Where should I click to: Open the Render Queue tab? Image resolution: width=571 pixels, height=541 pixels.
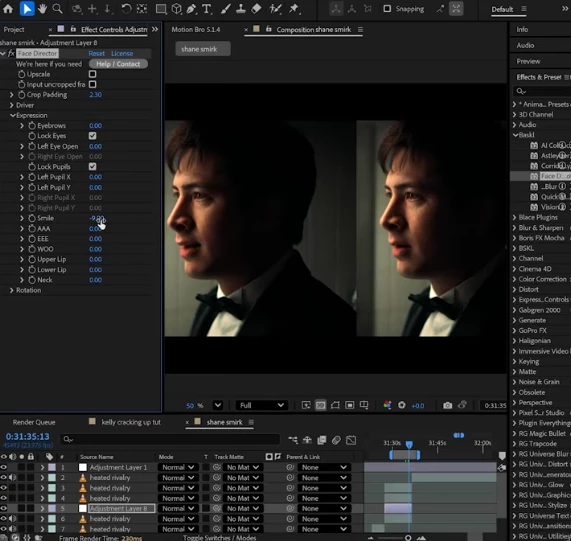click(34, 422)
